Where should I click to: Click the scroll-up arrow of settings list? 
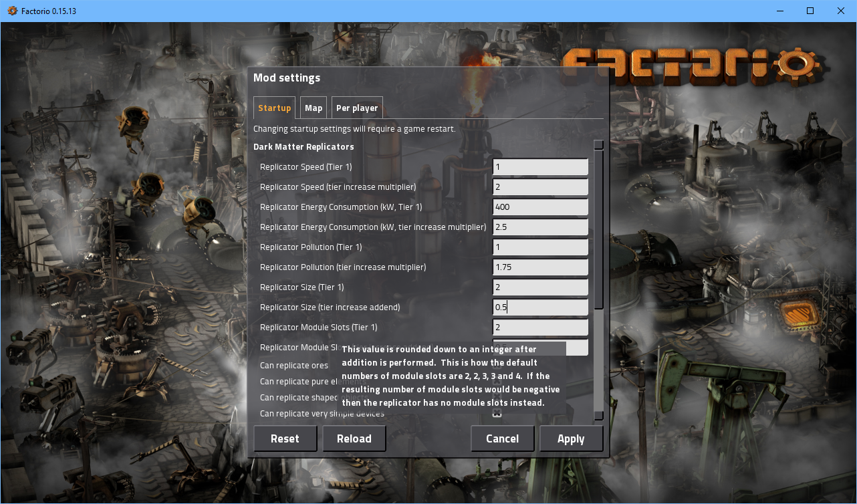pos(599,144)
